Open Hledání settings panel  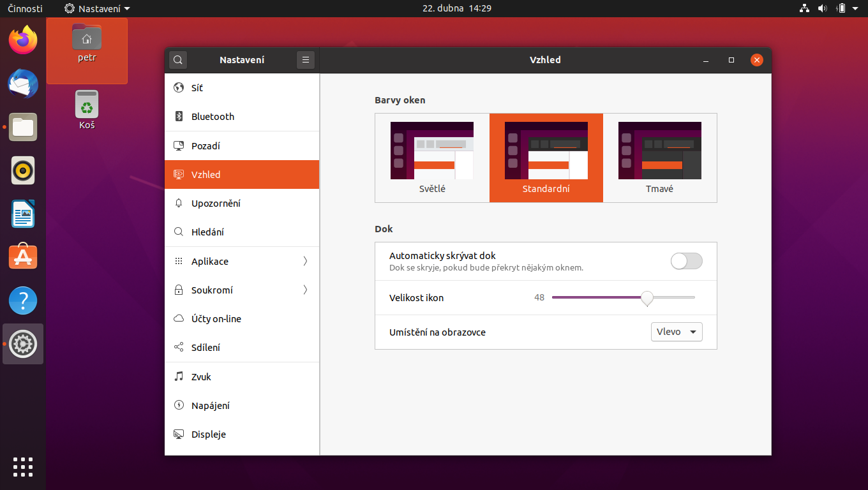[x=242, y=232]
